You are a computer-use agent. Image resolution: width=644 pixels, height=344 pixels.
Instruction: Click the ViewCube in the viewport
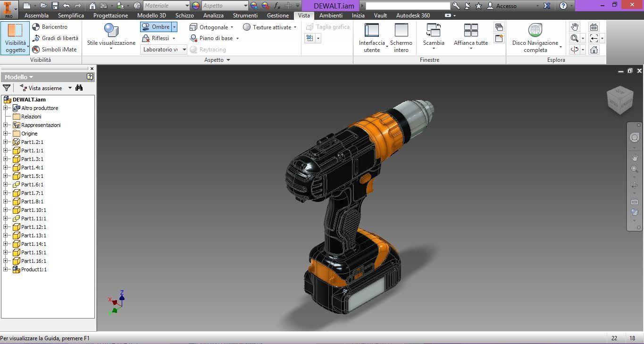point(620,100)
